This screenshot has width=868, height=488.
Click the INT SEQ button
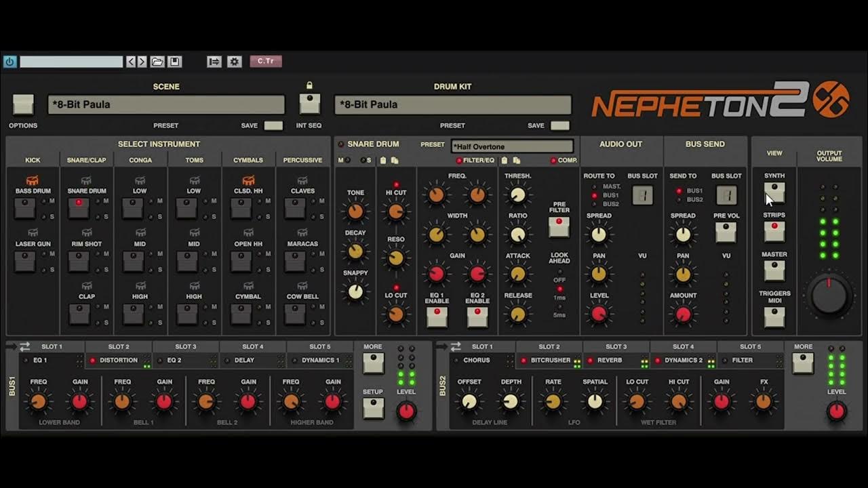pos(310,104)
